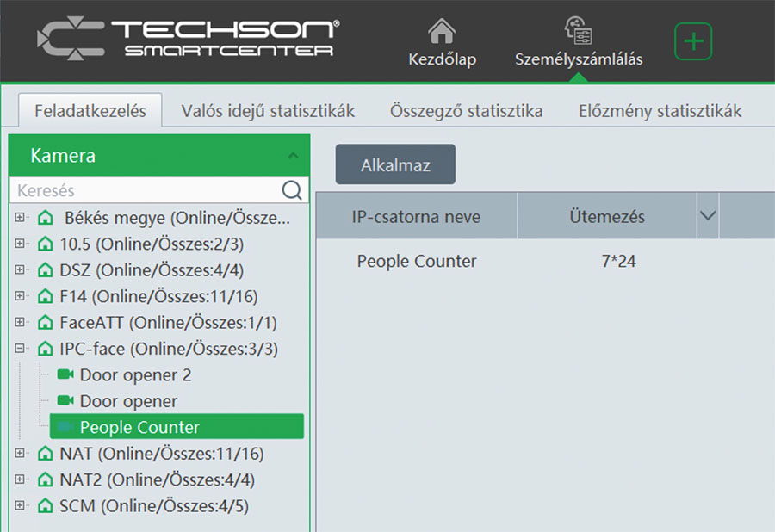Click the house icon of Békés megye
The image size is (775, 532).
coord(46,217)
